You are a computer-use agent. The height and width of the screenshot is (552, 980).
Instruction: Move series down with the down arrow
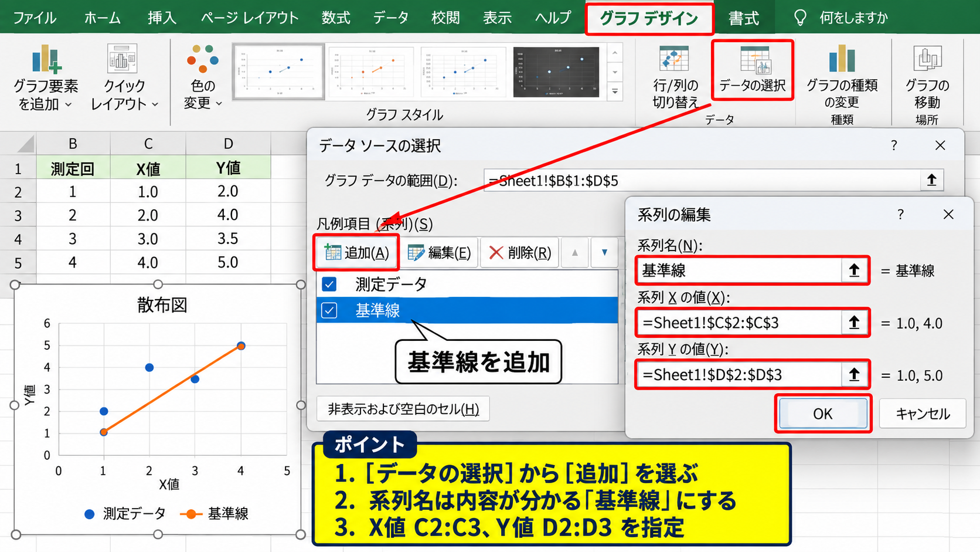pyautogui.click(x=604, y=253)
